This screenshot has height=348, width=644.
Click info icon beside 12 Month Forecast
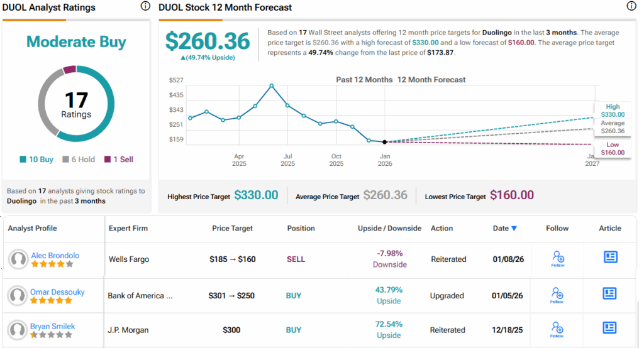631,6
